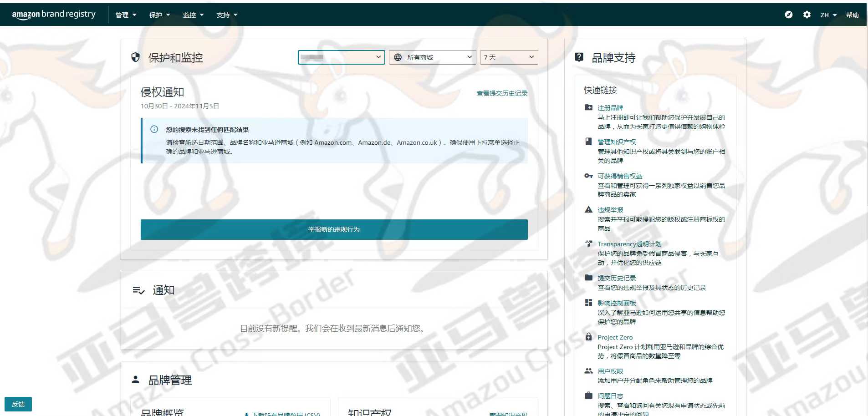
Task: Click the text 您的搜索未找到任何匹配结果
Action: tap(207, 130)
